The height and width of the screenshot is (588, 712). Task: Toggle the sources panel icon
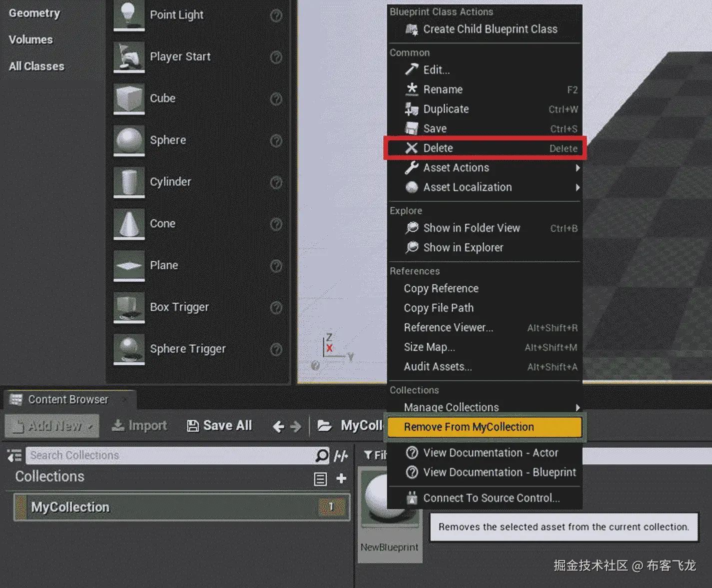tap(14, 456)
